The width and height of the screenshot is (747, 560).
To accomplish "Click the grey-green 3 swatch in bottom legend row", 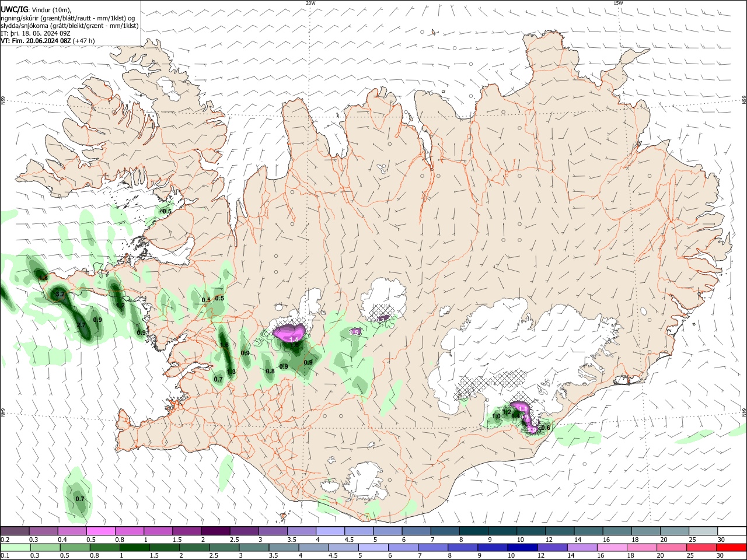I will (x=253, y=547).
